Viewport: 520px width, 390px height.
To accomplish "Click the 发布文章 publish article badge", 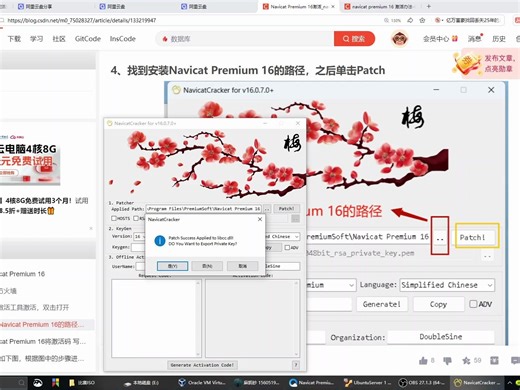I will [x=487, y=63].
